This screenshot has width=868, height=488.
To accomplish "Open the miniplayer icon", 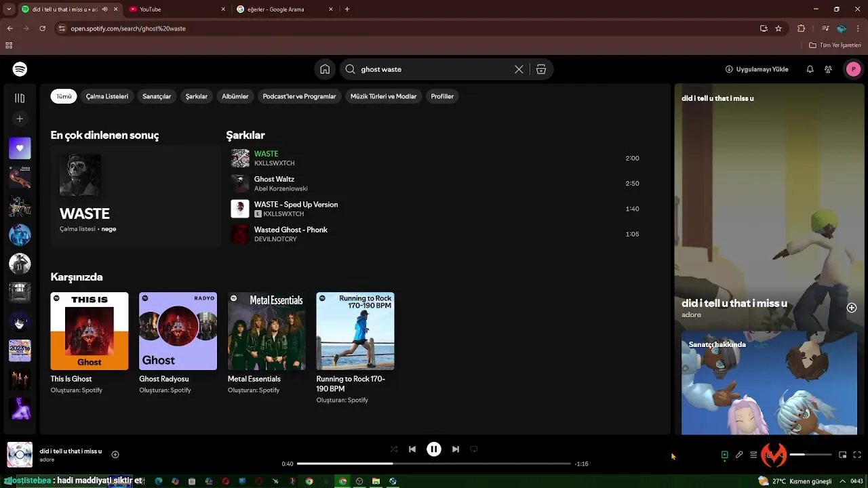I will click(x=842, y=455).
